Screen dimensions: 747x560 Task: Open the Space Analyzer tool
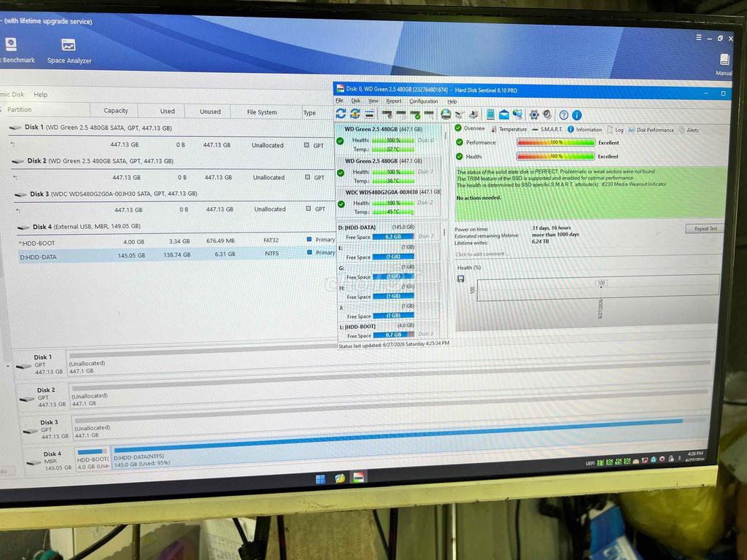pyautogui.click(x=69, y=51)
